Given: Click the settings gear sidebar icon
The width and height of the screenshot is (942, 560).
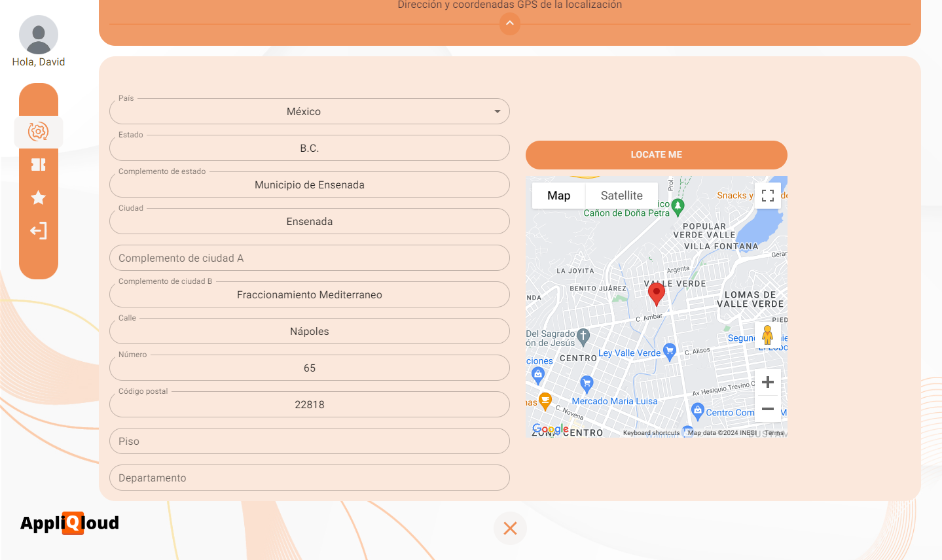Looking at the screenshot, I should point(39,131).
